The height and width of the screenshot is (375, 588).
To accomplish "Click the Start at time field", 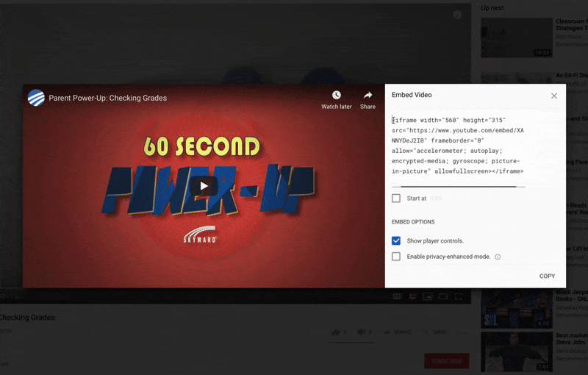I will [436, 199].
